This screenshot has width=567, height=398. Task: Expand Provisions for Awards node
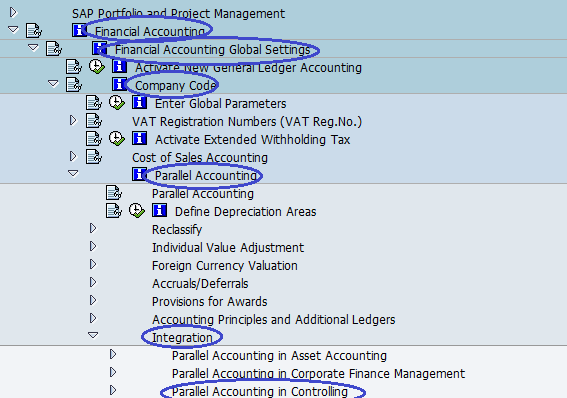[x=93, y=300]
